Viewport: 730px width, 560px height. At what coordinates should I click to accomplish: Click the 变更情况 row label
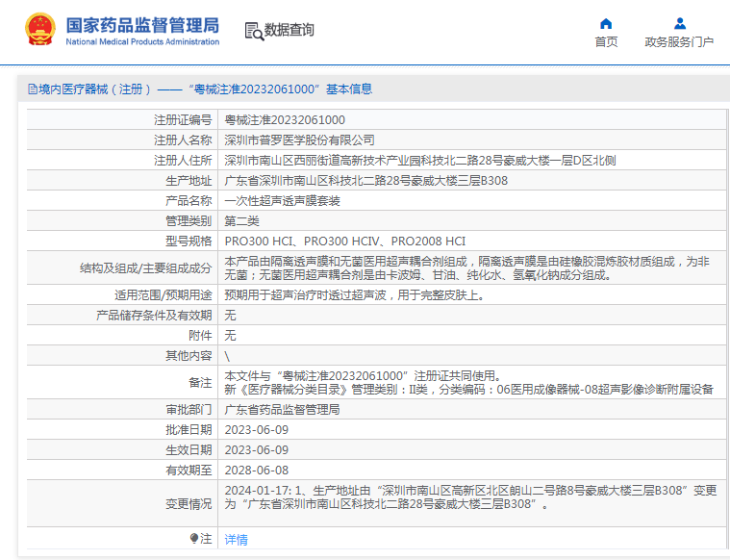coord(189,503)
